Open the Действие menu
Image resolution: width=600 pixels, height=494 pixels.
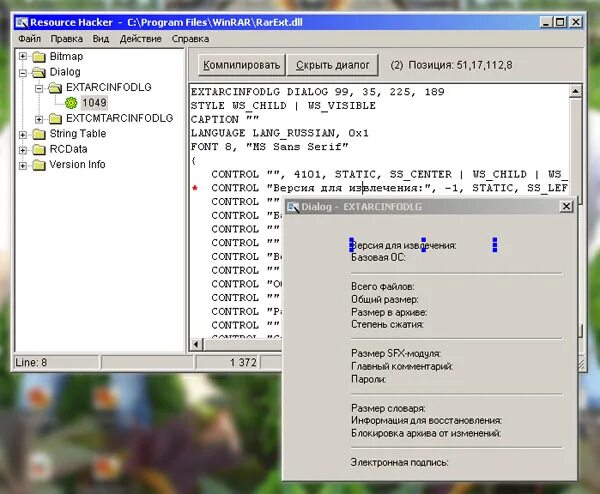(x=140, y=39)
